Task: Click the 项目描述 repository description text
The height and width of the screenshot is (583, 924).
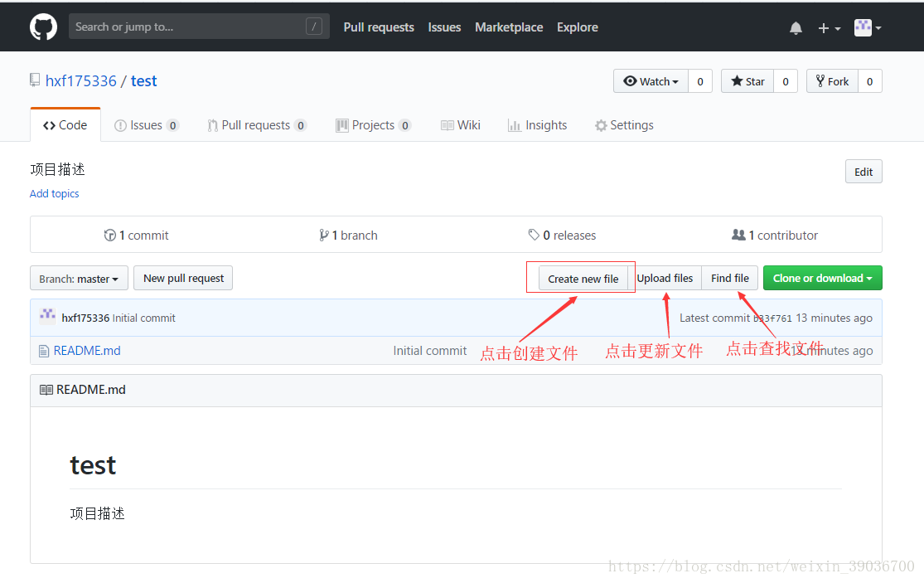Action: click(58, 170)
